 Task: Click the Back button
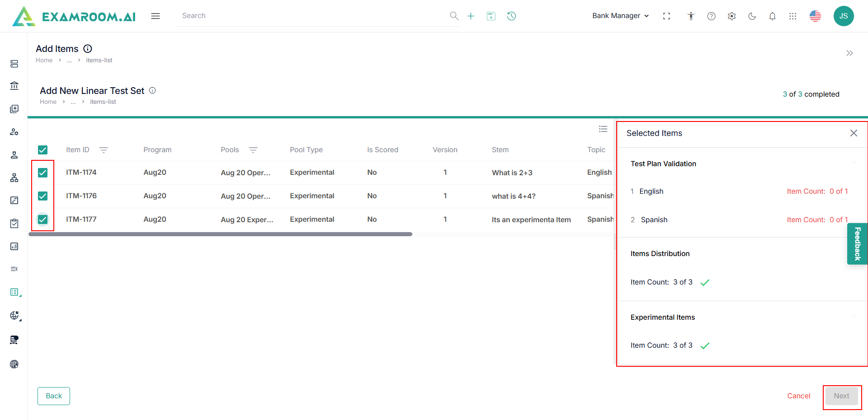[x=54, y=396]
